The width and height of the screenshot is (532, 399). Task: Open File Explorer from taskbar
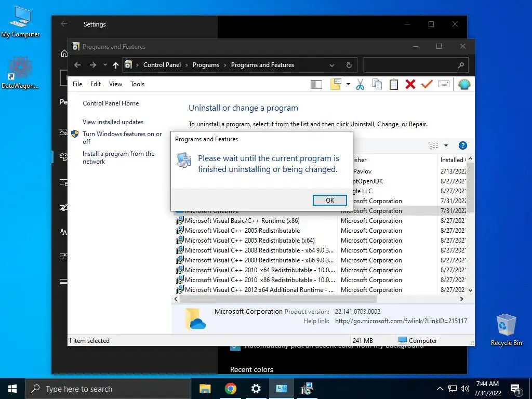pos(205,389)
